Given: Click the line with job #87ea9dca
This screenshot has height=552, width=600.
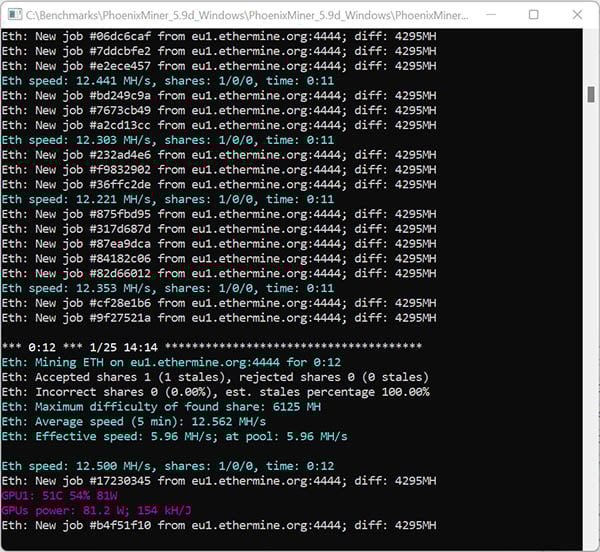Looking at the screenshot, I should [x=219, y=244].
